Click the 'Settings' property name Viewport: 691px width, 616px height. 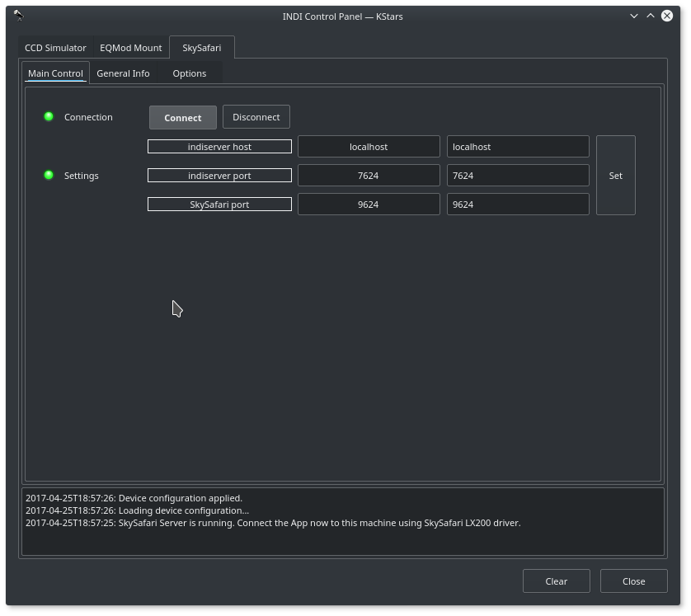coord(82,176)
